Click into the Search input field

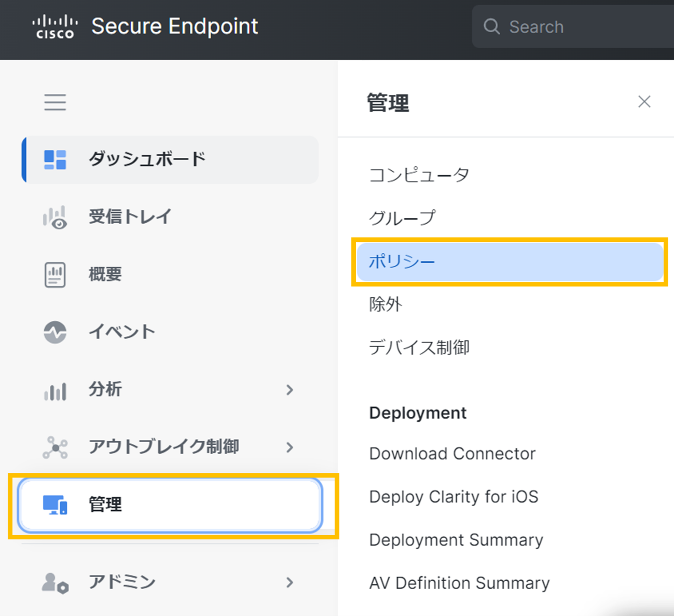pos(573,26)
